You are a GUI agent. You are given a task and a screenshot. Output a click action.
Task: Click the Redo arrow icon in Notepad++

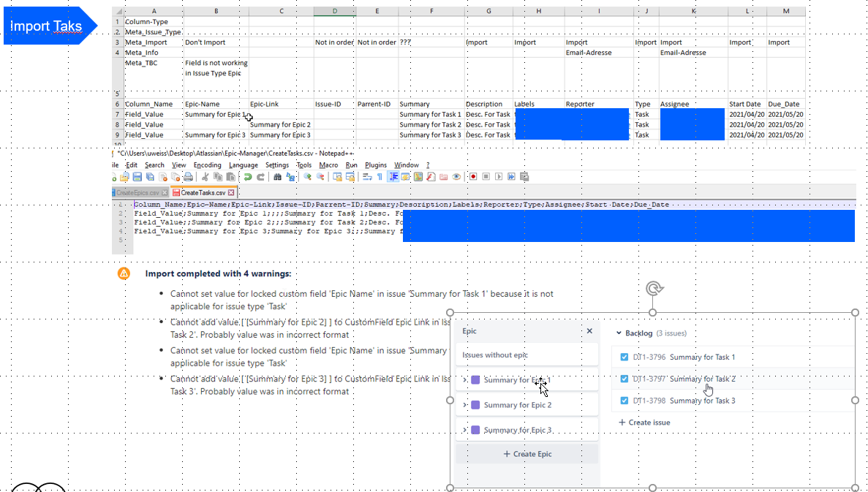260,177
